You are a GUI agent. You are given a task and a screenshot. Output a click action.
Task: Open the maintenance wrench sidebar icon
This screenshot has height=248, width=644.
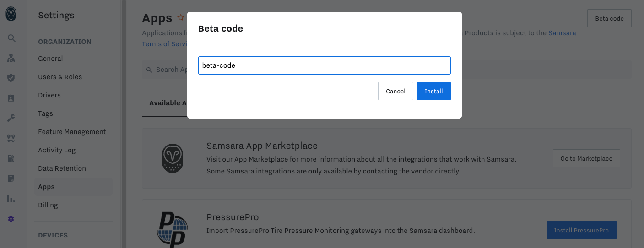coord(11,118)
